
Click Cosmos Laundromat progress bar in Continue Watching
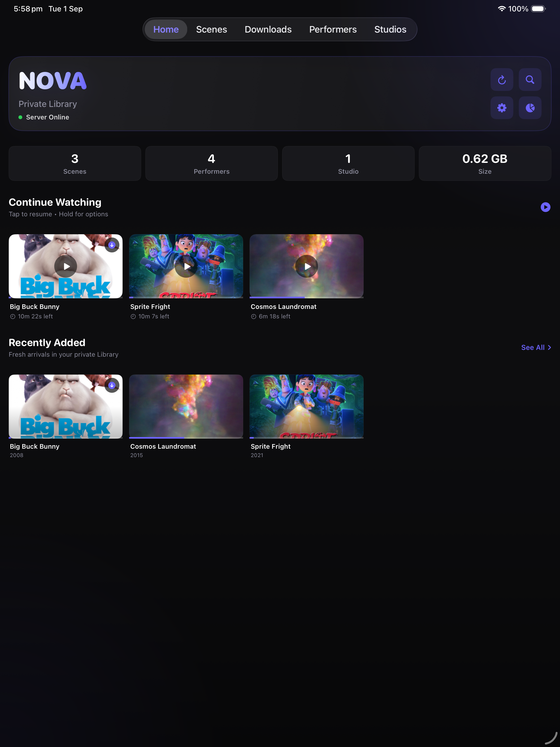[307, 297]
